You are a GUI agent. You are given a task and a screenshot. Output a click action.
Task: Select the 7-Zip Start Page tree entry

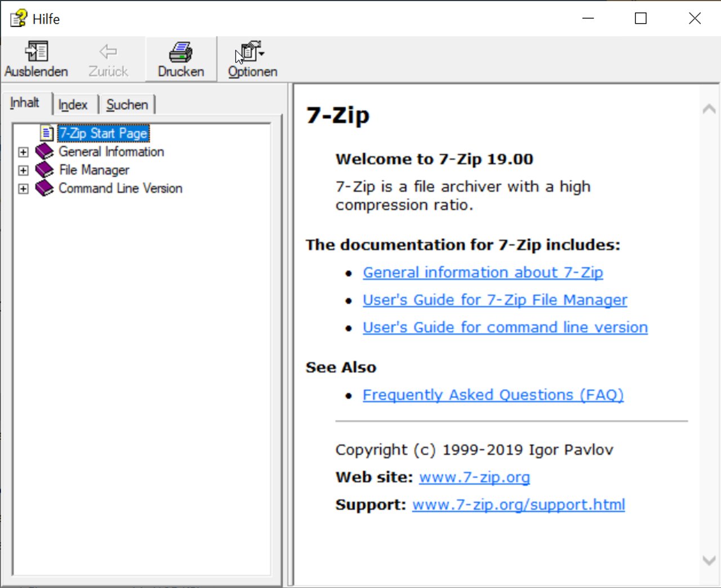pos(104,133)
